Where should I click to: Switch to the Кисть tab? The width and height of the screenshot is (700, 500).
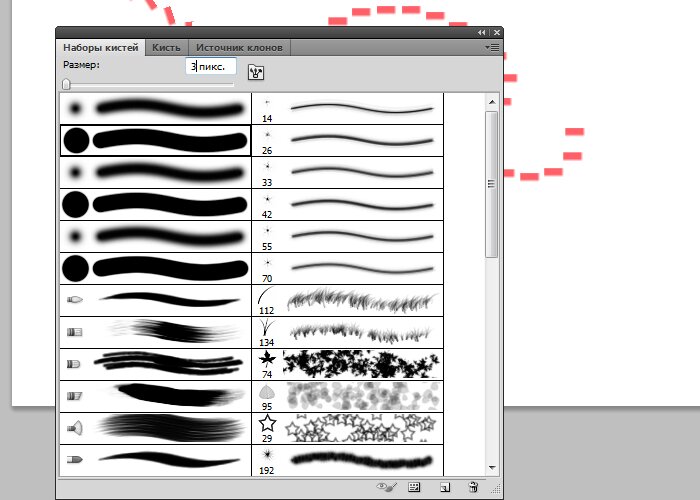pos(167,47)
